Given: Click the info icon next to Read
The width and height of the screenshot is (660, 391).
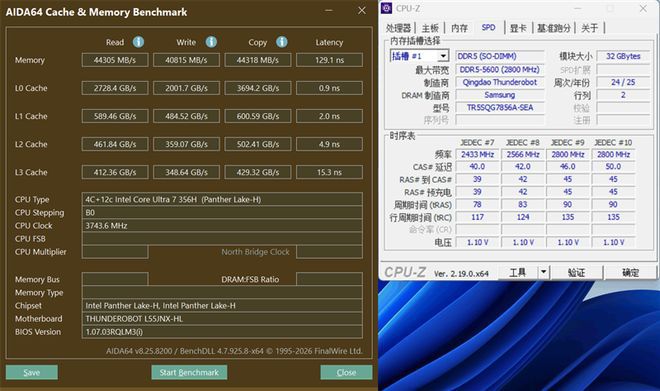Looking at the screenshot, I should pyautogui.click(x=138, y=42).
